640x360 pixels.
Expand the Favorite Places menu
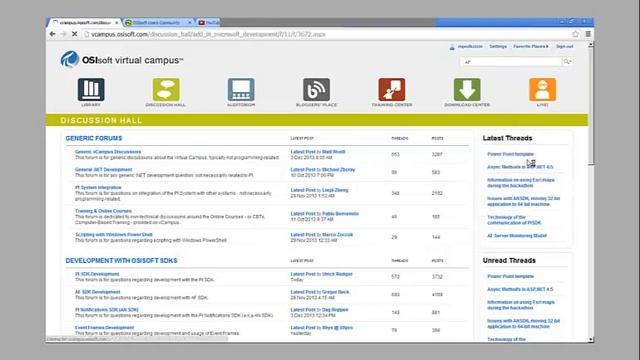click(x=531, y=47)
